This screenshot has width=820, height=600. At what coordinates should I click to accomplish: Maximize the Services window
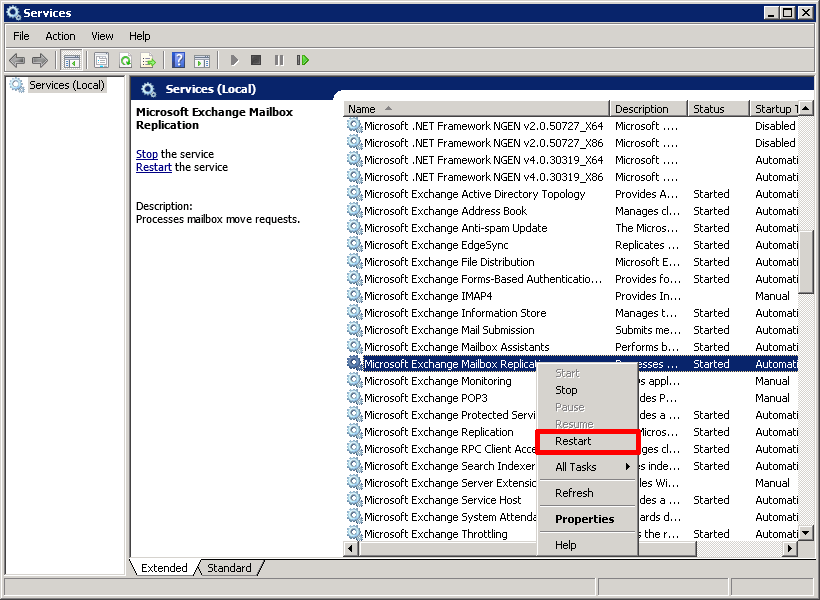[x=788, y=13]
